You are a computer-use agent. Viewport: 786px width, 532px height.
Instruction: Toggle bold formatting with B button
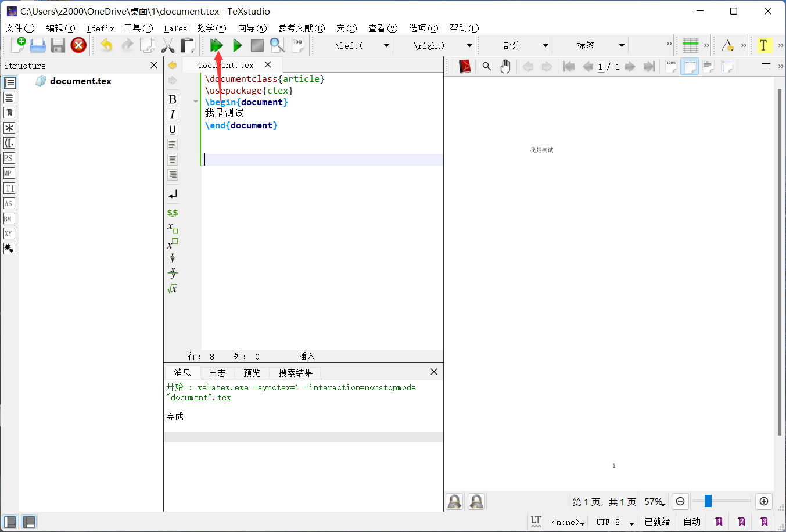(x=172, y=99)
